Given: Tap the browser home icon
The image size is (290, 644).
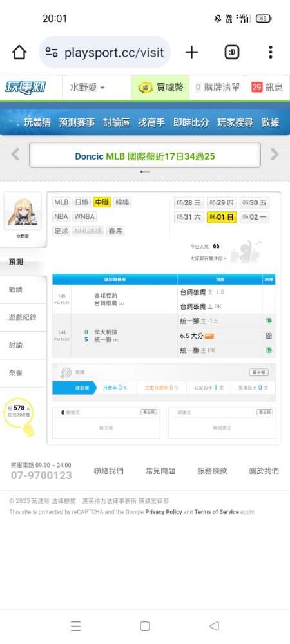Looking at the screenshot, I should [x=19, y=52].
